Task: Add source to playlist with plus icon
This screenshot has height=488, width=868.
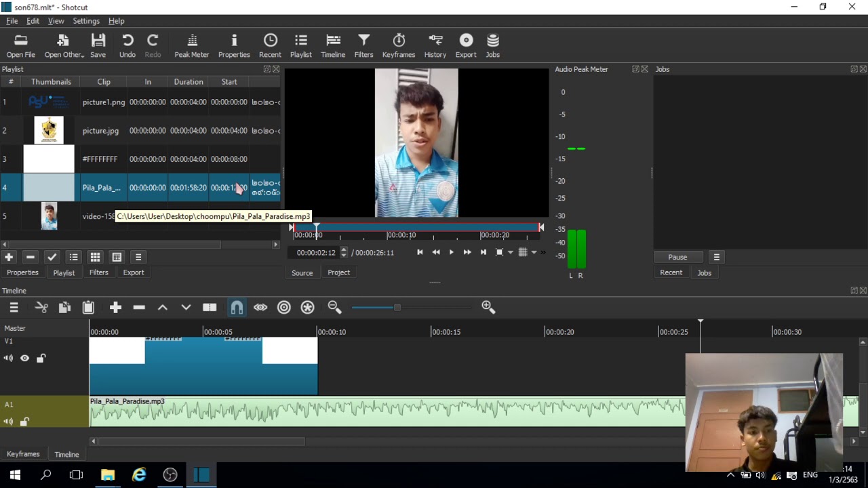Action: (9, 257)
